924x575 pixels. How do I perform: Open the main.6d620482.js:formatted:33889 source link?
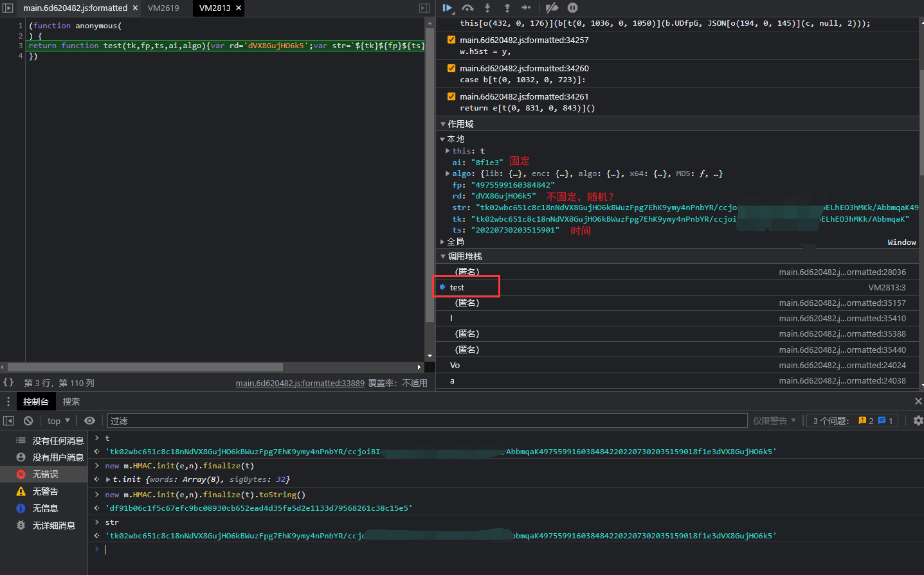click(x=300, y=384)
